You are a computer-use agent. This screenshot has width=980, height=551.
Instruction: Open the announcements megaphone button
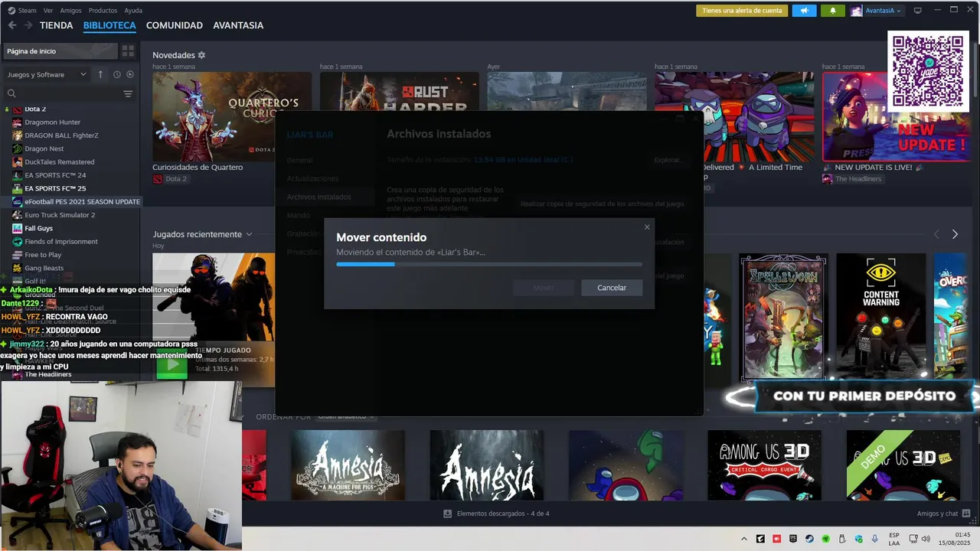coord(804,11)
